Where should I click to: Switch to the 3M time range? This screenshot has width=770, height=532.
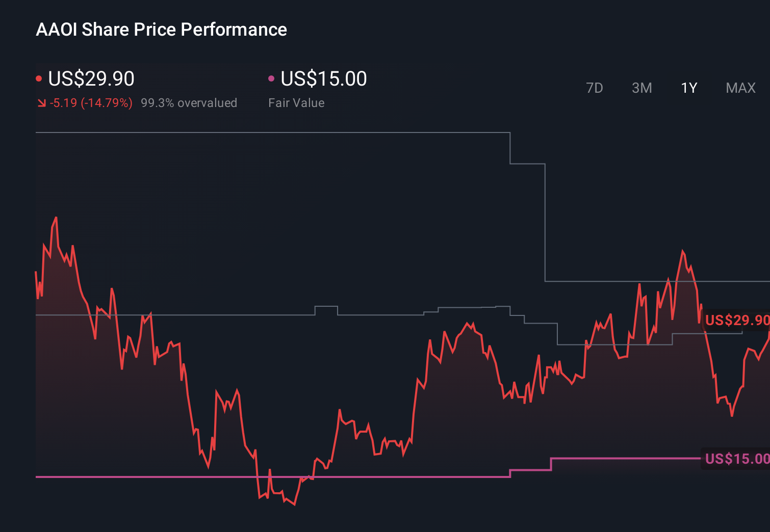pyautogui.click(x=642, y=88)
